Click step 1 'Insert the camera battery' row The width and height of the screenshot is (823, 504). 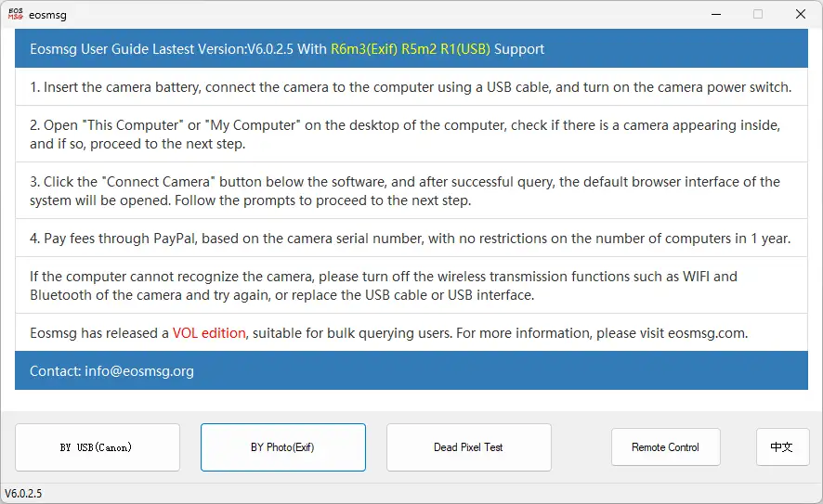[411, 87]
